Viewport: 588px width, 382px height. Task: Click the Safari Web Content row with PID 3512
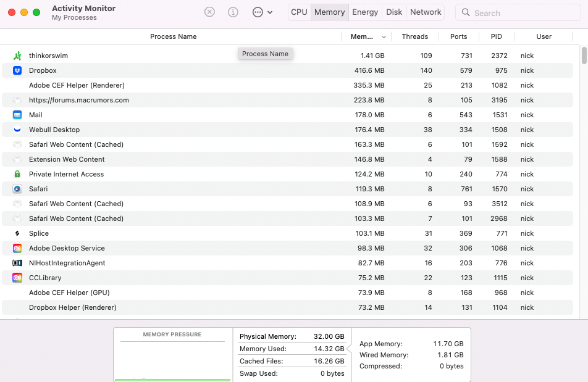(287, 204)
